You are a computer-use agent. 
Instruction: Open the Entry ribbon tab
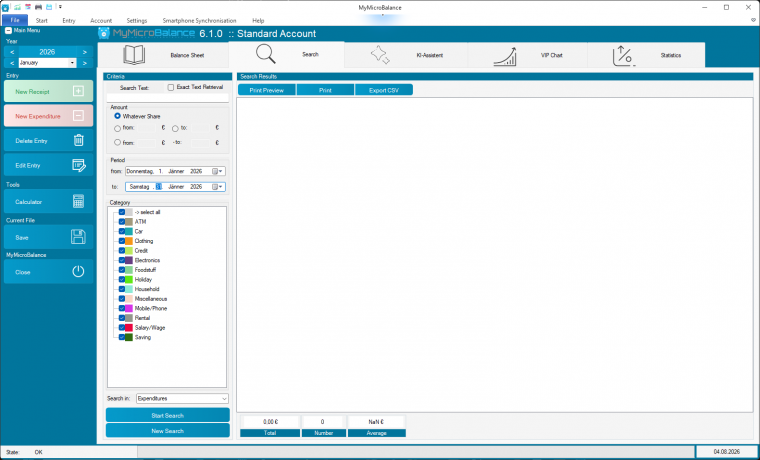69,21
